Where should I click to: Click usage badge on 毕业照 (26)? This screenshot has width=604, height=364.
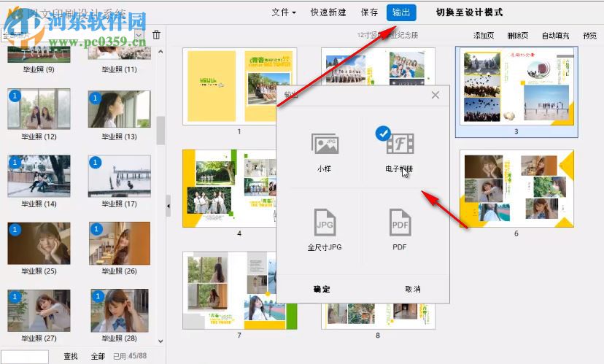[x=96, y=229]
